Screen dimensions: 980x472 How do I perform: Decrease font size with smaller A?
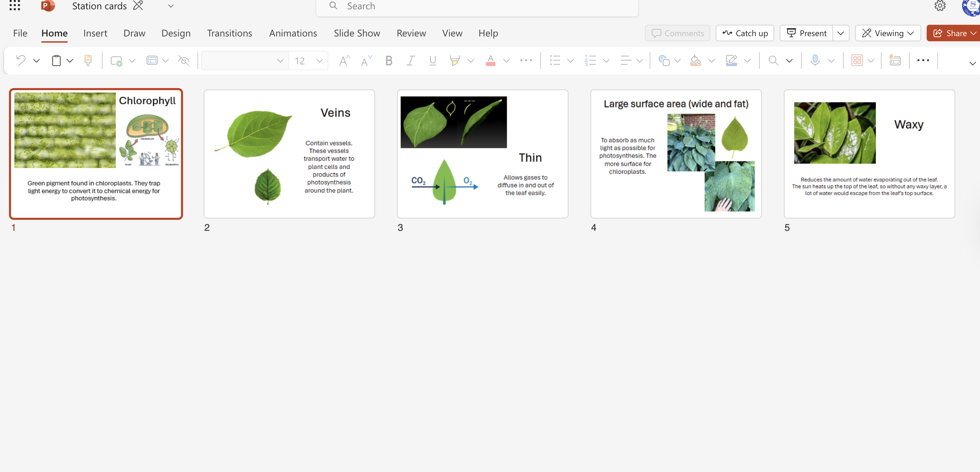[x=366, y=61]
